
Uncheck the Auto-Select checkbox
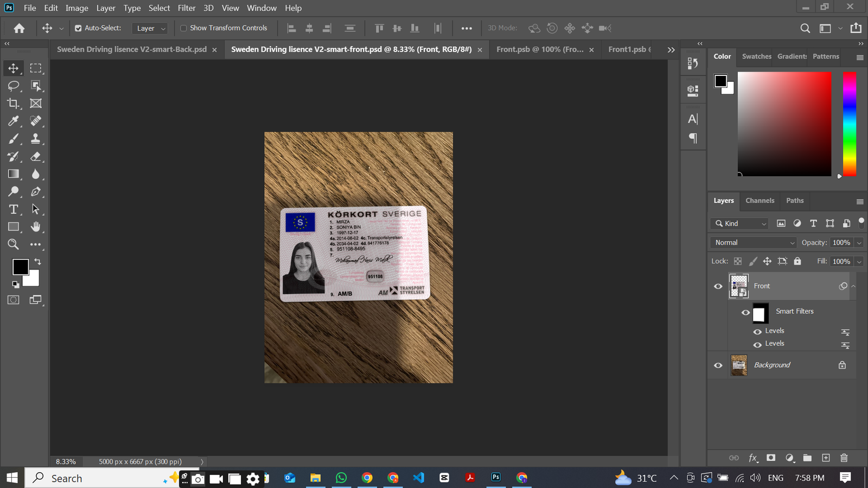(x=78, y=28)
